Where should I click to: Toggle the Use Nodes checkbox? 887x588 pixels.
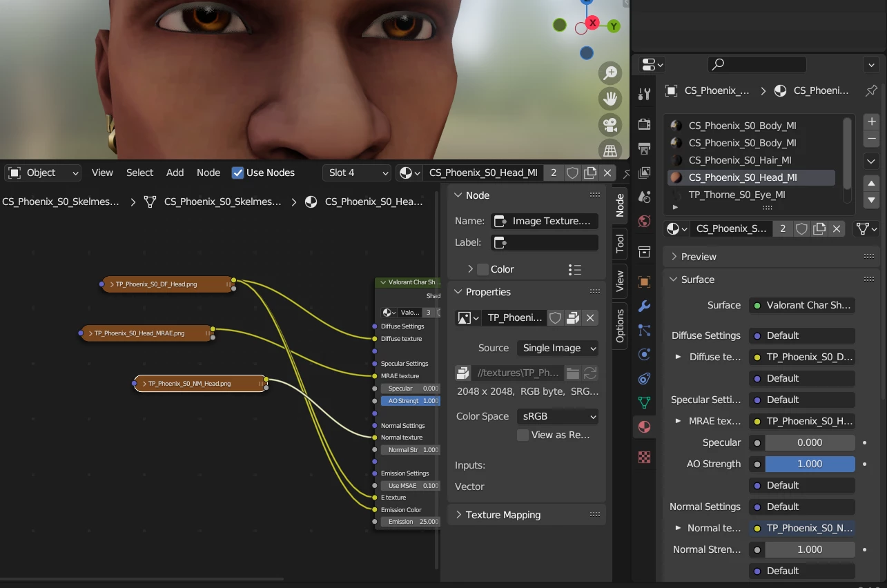[237, 173]
